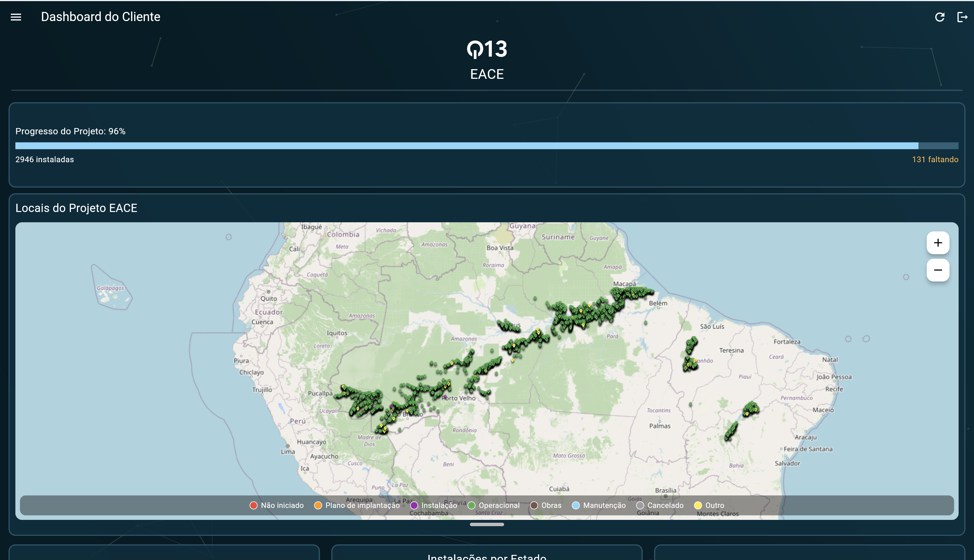Click the 2946 instaladas label

45,159
